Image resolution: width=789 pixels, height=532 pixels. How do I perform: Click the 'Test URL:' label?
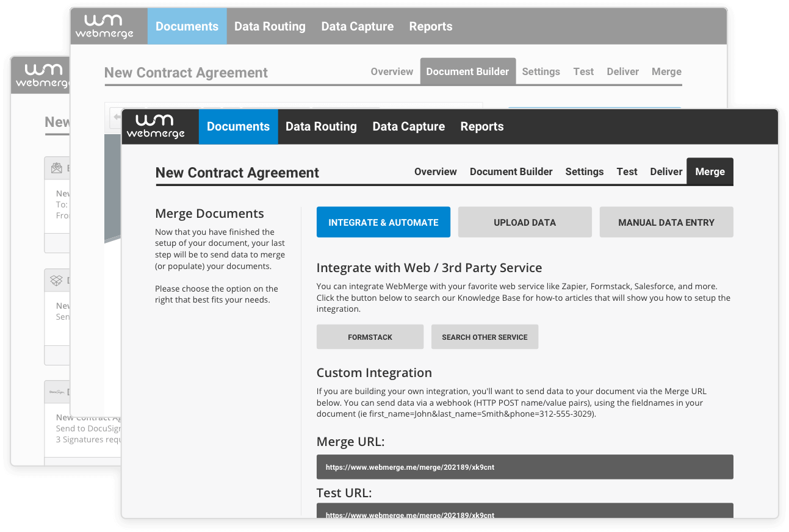point(344,492)
